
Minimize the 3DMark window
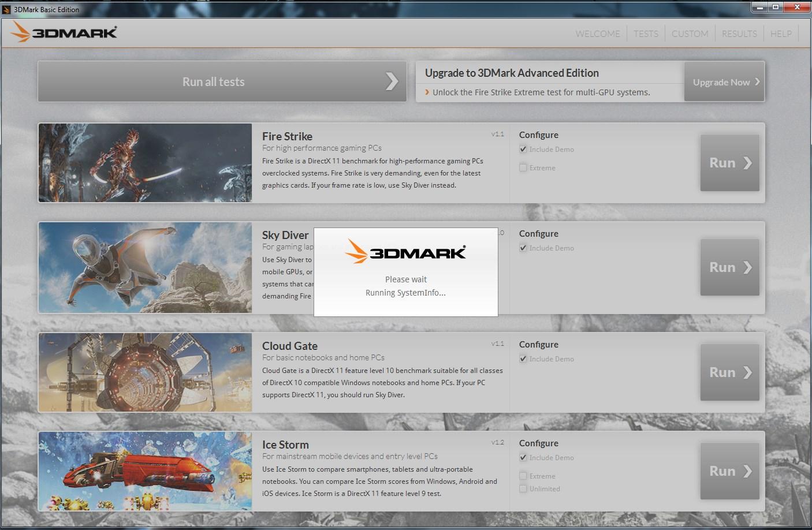coord(759,7)
